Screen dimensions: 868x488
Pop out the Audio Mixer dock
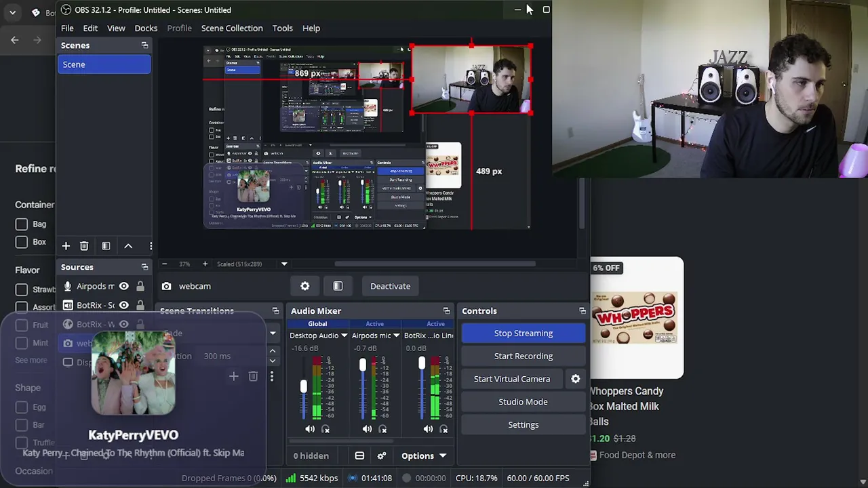point(446,311)
